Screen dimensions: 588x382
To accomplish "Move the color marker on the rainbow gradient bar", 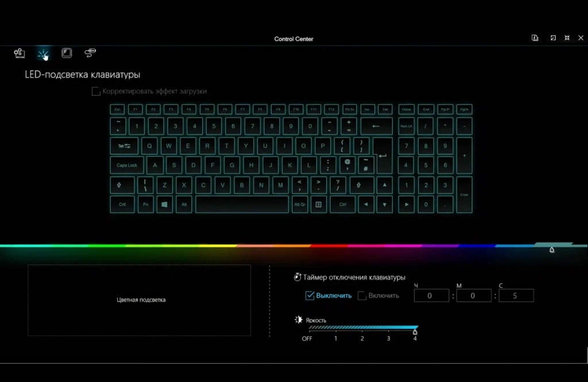I will (x=551, y=250).
